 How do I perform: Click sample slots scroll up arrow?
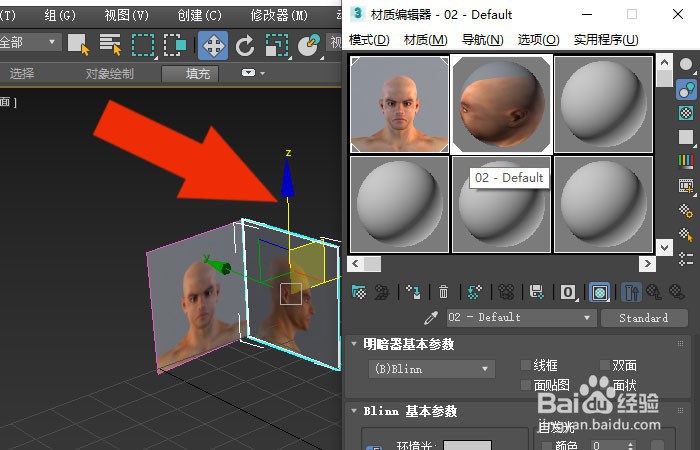coord(664,62)
